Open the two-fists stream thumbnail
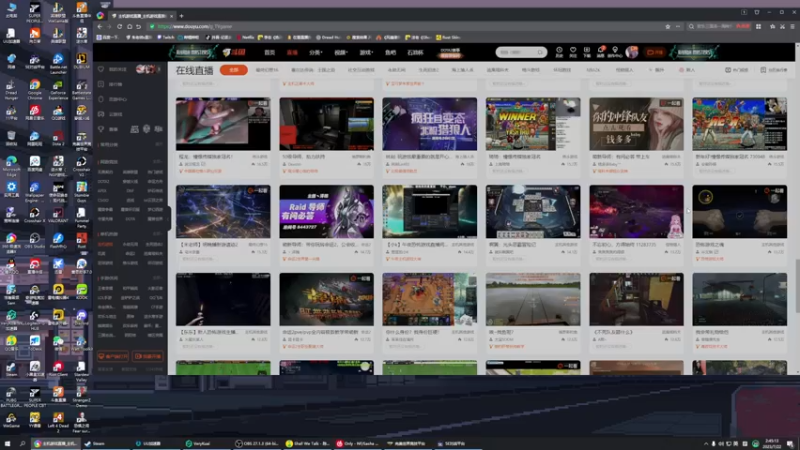800x450 pixels. 739,211
